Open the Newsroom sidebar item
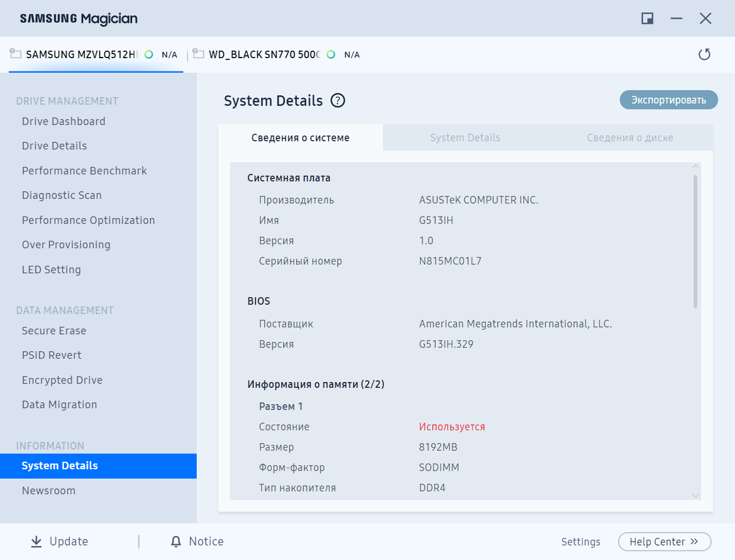The height and width of the screenshot is (560, 735). tap(49, 490)
